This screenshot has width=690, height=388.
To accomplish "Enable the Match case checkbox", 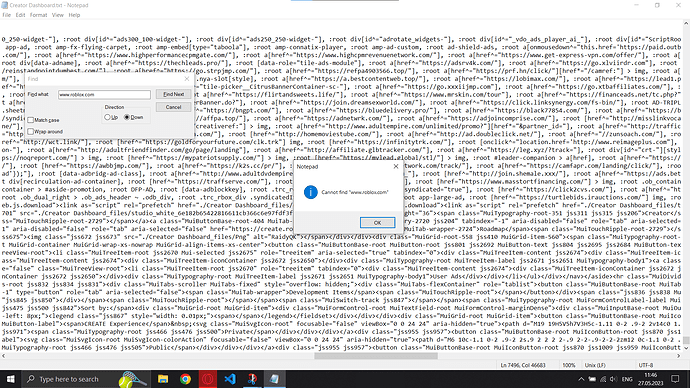I will 31,120.
